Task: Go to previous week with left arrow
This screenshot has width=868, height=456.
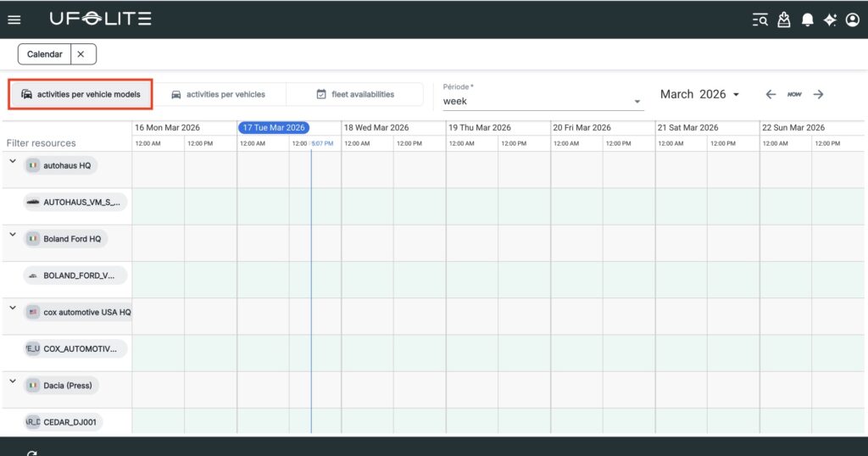Action: [771, 94]
